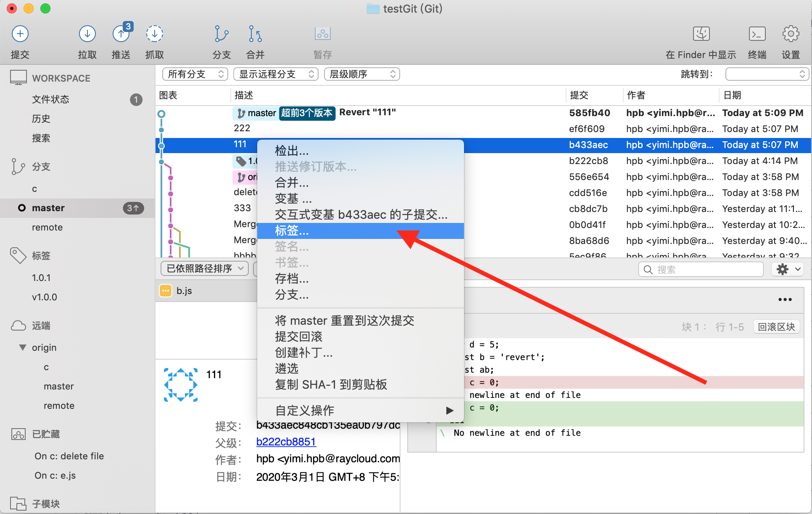The height and width of the screenshot is (514, 812).
Task: Click the 暂存 stash toolbar icon
Action: click(x=322, y=34)
